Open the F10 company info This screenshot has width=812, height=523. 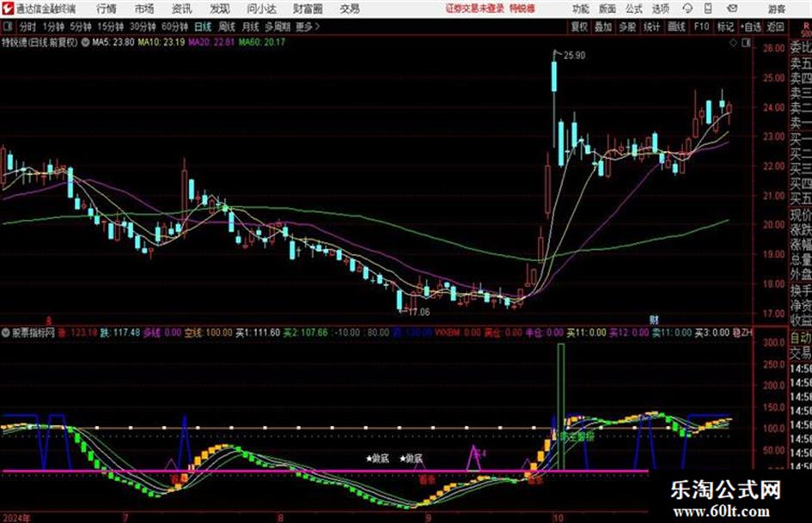[701, 27]
